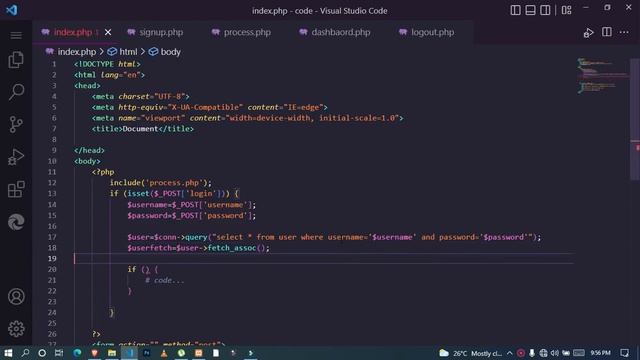640x360 pixels.
Task: Click the Run/Debug PHP file button
Action: click(x=588, y=33)
